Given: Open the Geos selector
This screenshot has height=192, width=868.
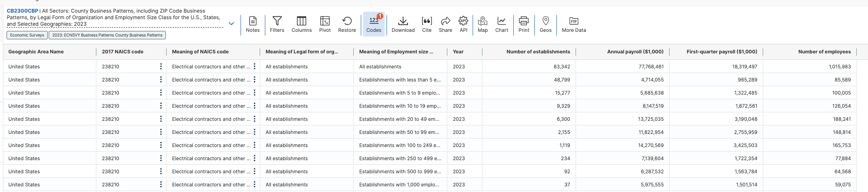Looking at the screenshot, I should tap(546, 24).
